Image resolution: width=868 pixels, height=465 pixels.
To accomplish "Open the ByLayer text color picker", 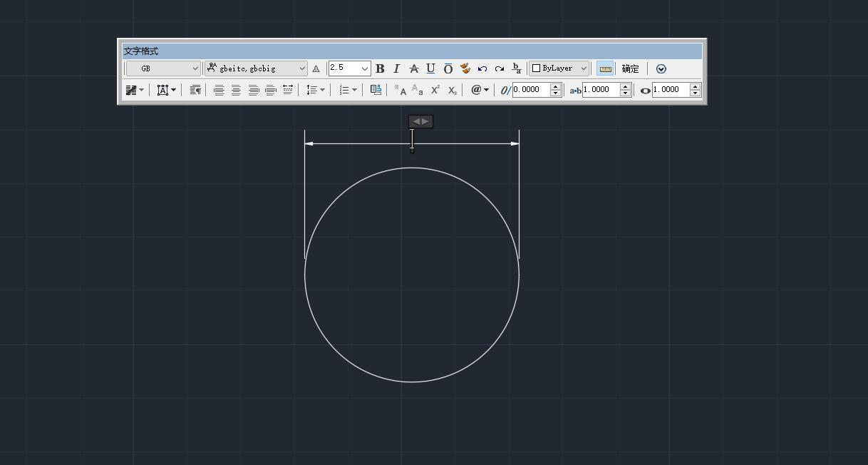I will [x=559, y=68].
